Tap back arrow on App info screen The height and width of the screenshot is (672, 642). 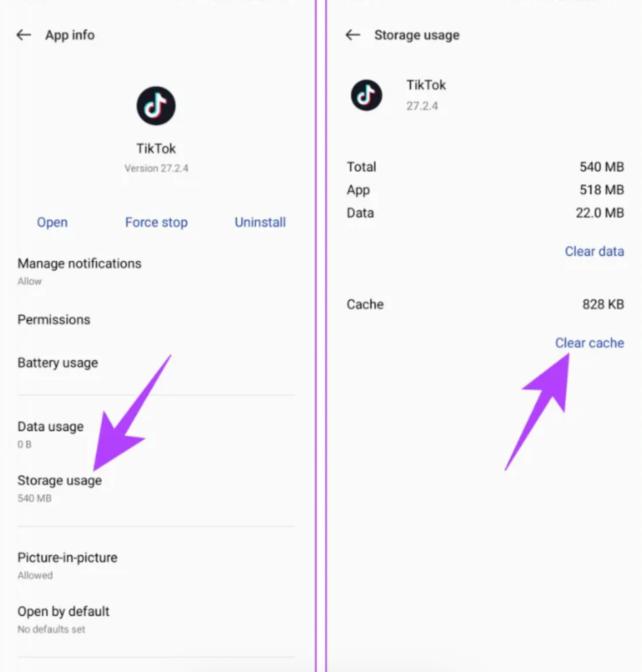pos(24,35)
